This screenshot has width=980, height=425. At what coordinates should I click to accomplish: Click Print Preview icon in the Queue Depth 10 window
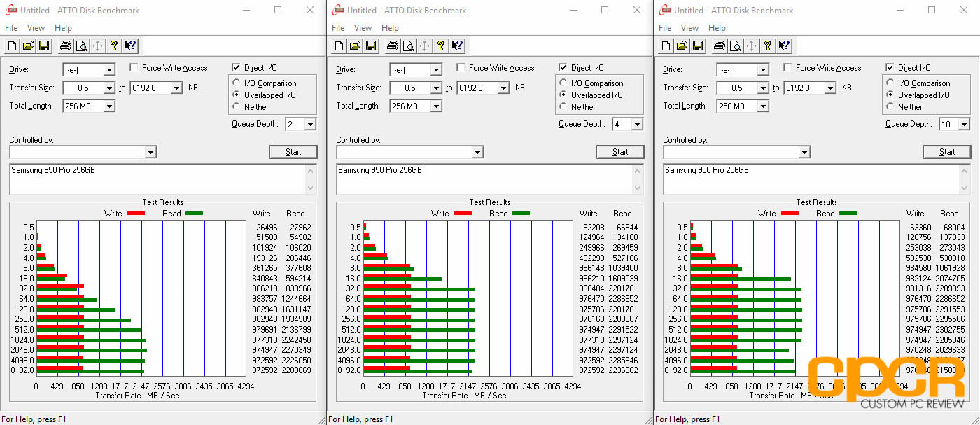click(x=735, y=46)
